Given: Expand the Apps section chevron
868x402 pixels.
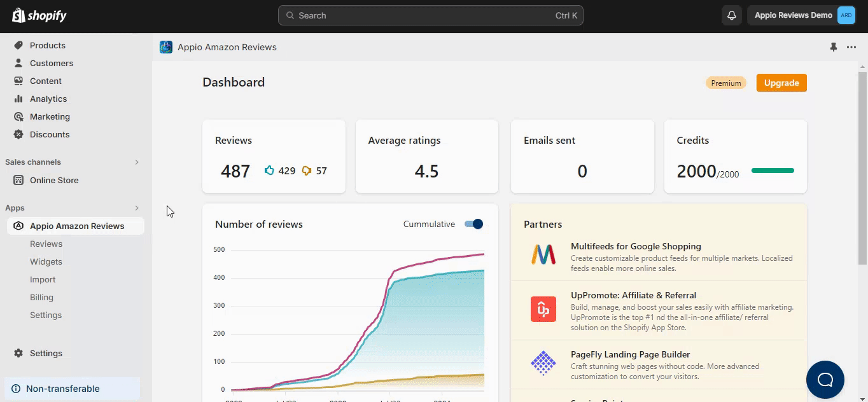Looking at the screenshot, I should [x=137, y=208].
